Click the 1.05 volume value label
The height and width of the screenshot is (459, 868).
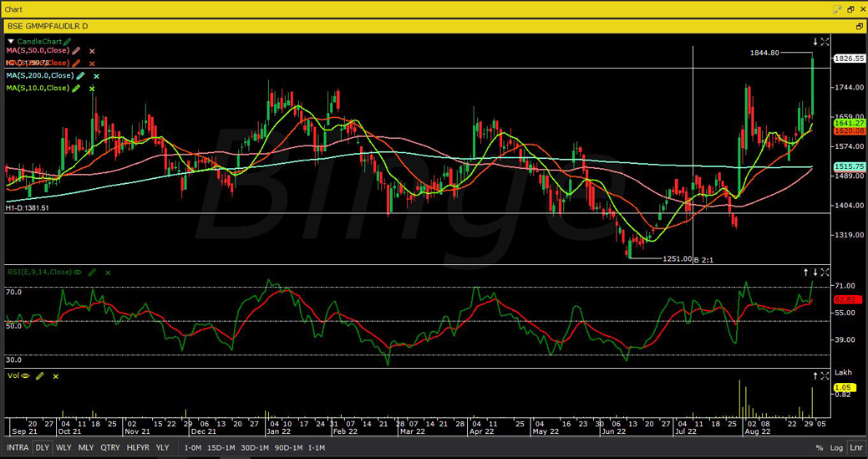tap(845, 388)
